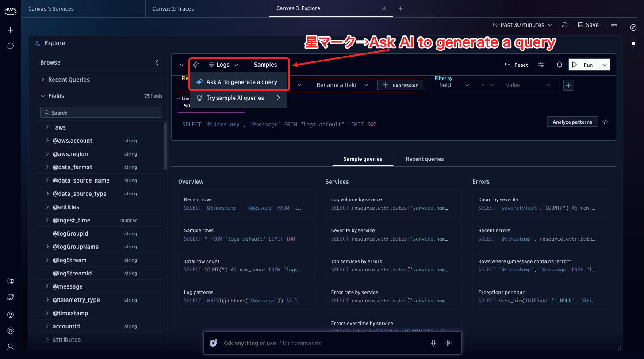The height and width of the screenshot is (359, 644).
Task: Open Try sample AI queries submenu
Action: pos(239,98)
